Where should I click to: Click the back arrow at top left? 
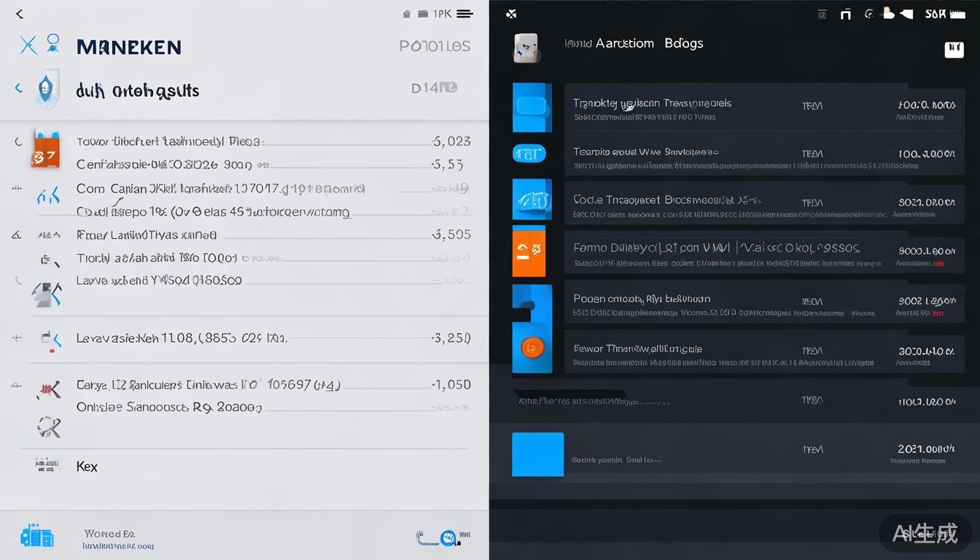coord(19,14)
